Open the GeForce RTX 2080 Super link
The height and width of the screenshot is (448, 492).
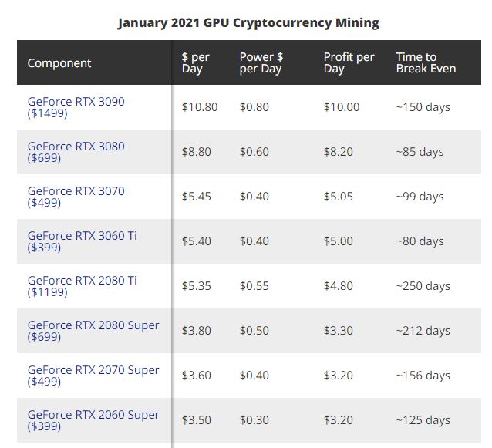point(93,331)
